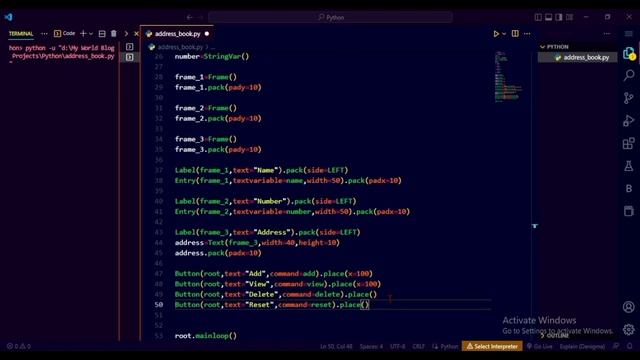
Task: Click the Label Address code line
Action: point(267,232)
